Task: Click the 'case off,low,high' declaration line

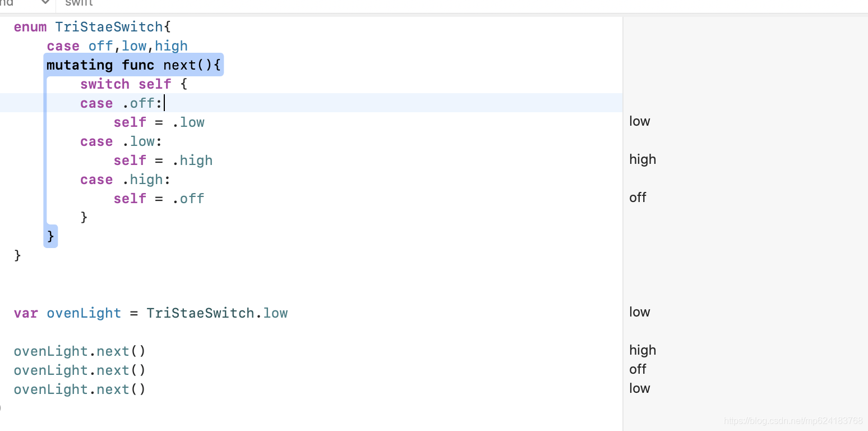Action: coord(117,45)
